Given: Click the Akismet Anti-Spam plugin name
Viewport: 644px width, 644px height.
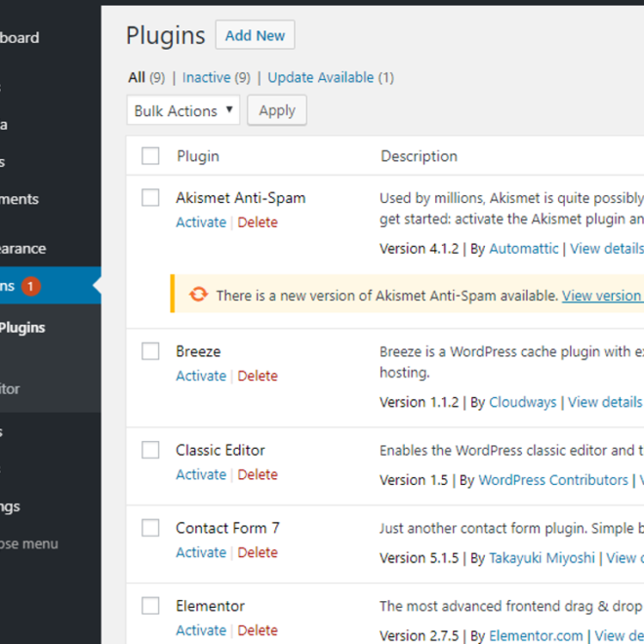Looking at the screenshot, I should coord(241,198).
